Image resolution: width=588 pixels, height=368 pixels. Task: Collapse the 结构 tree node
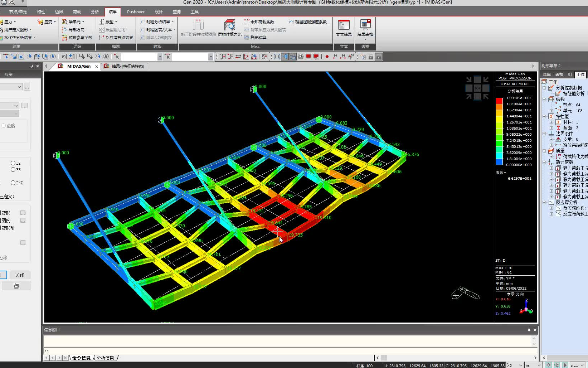pyautogui.click(x=544, y=99)
